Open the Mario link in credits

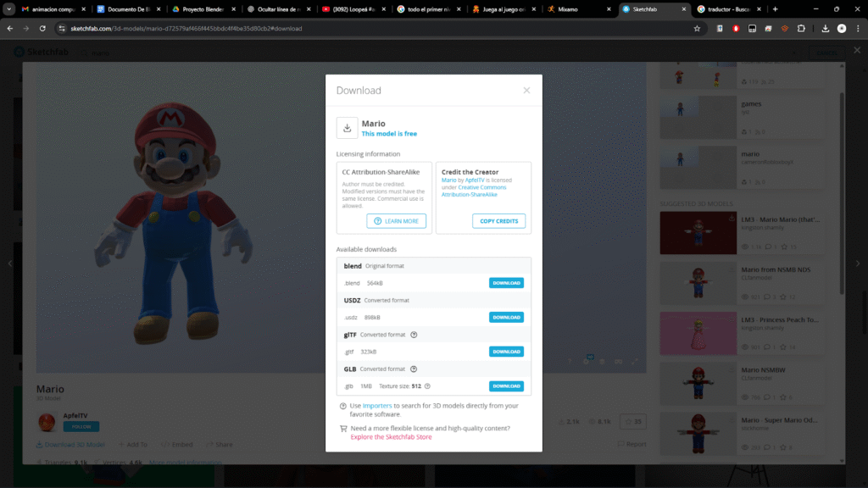[x=449, y=180]
